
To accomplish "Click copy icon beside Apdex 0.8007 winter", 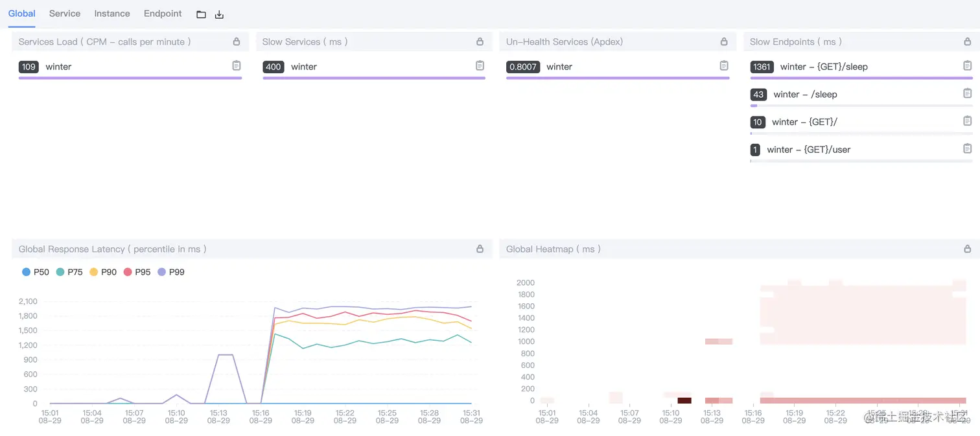I will (724, 66).
